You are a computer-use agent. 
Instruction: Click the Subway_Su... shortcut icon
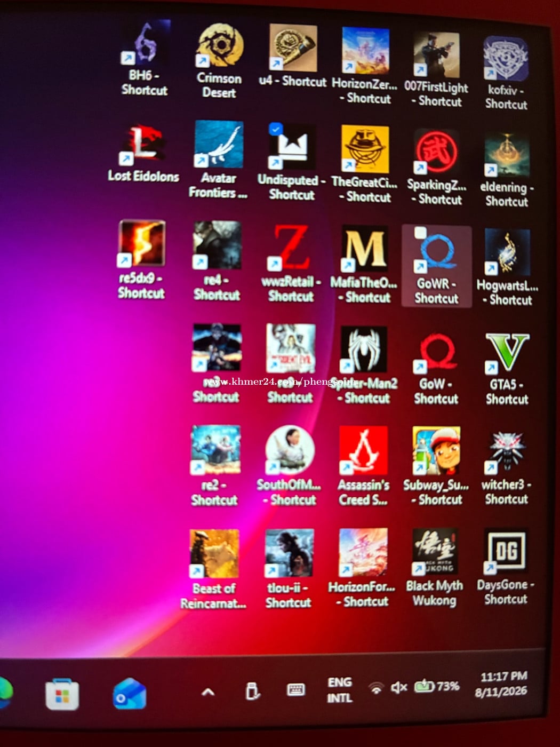[436, 451]
